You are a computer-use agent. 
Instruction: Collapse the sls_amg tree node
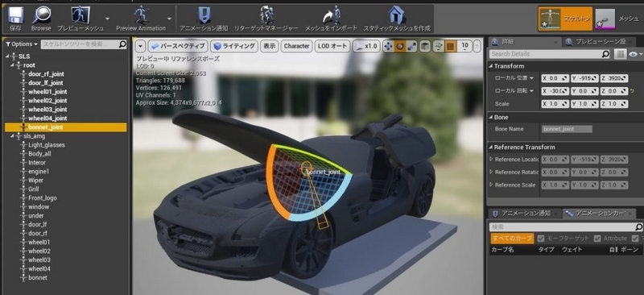(x=12, y=136)
